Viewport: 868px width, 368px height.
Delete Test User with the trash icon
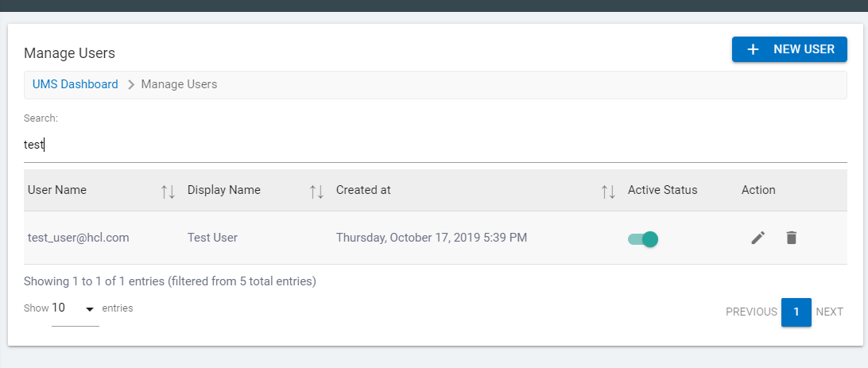click(x=791, y=238)
